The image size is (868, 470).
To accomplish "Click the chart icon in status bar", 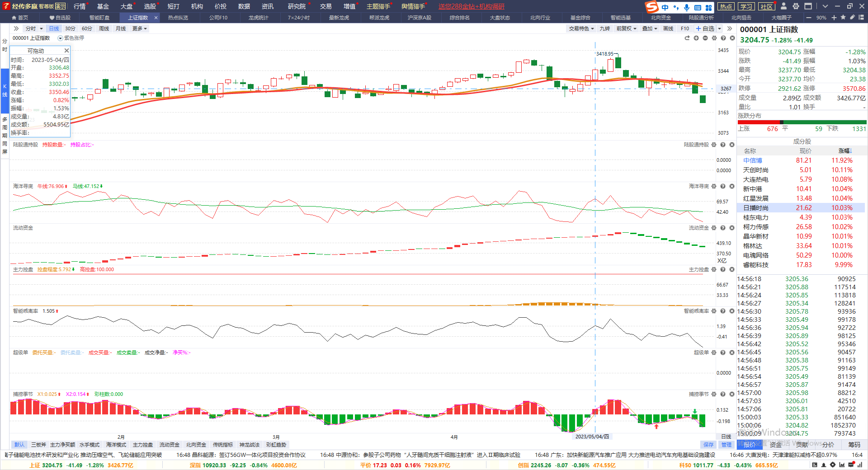I will (842, 465).
